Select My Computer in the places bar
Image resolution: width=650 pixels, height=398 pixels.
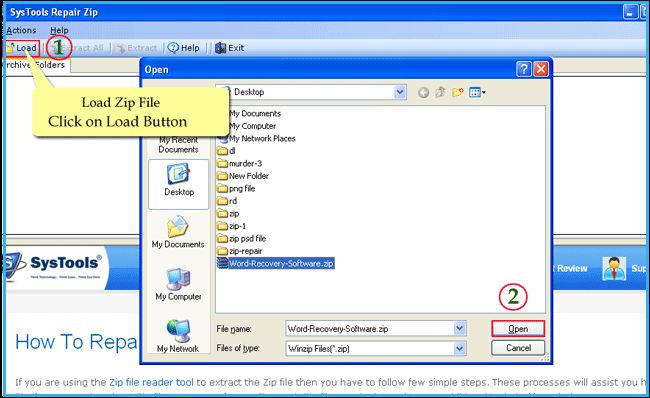tap(178, 284)
